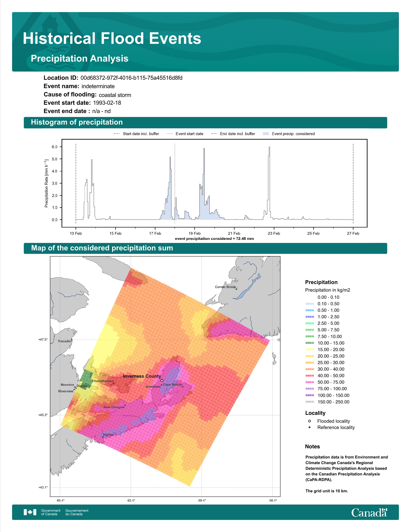Click the 19 Feb axis label

(195, 233)
